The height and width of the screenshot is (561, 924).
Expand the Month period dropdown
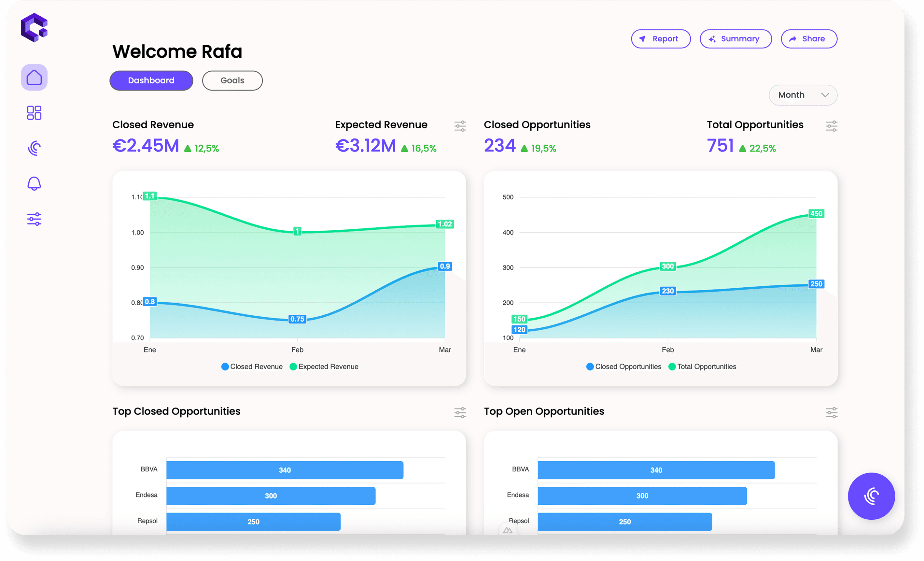803,95
